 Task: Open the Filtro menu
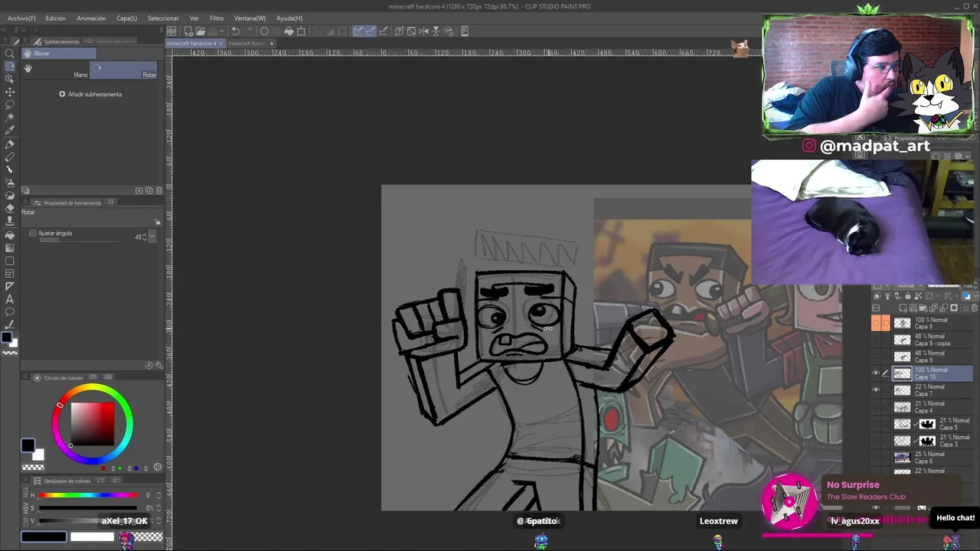(217, 18)
